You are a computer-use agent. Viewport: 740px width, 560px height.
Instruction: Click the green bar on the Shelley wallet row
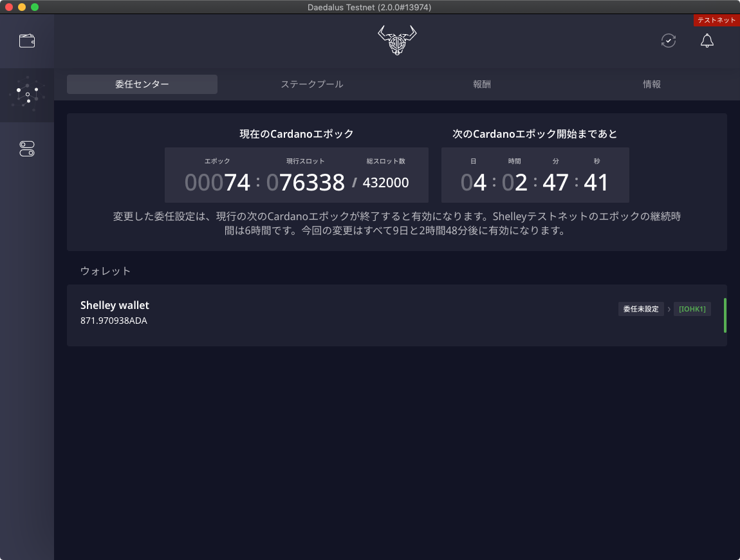click(725, 315)
